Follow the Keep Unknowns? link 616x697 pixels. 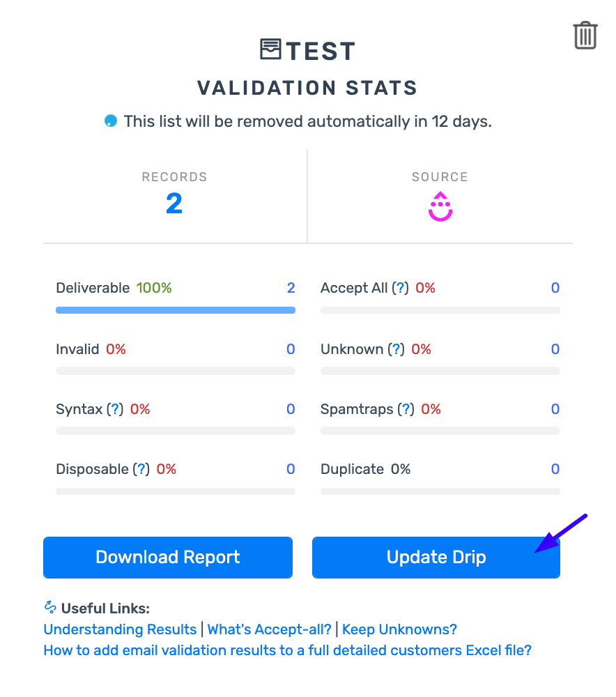(399, 629)
